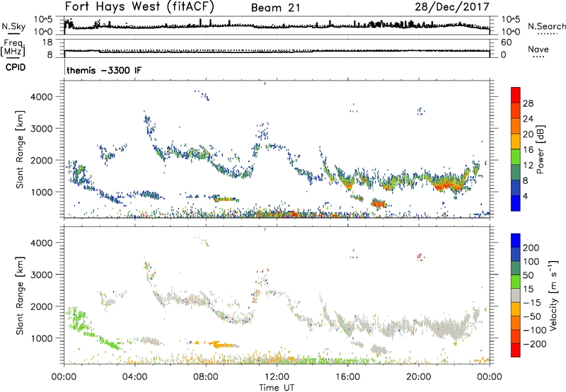Click the '08:00' time tick label
Viewport: 566px width, 392px height.
(206, 377)
